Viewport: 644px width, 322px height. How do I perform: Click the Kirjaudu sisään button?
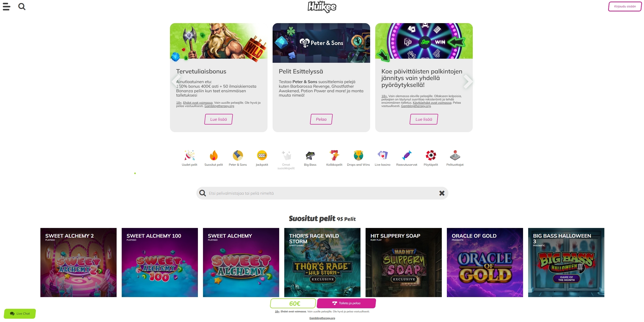tap(625, 7)
